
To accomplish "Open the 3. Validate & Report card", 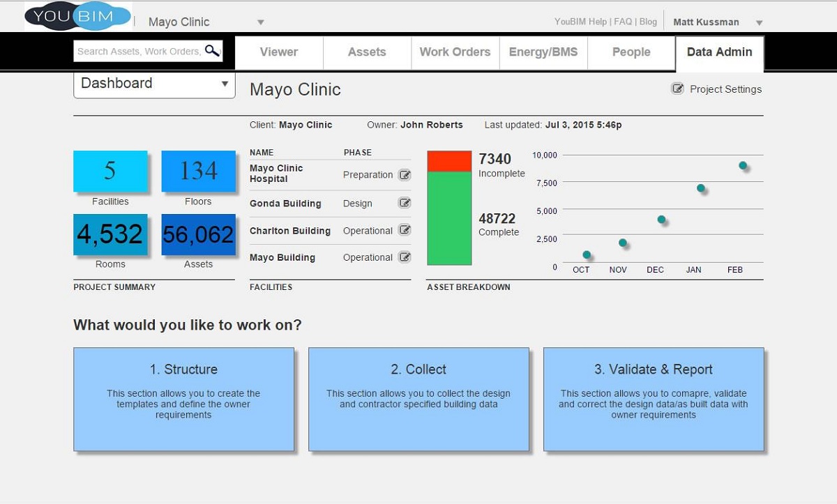I will (654, 399).
